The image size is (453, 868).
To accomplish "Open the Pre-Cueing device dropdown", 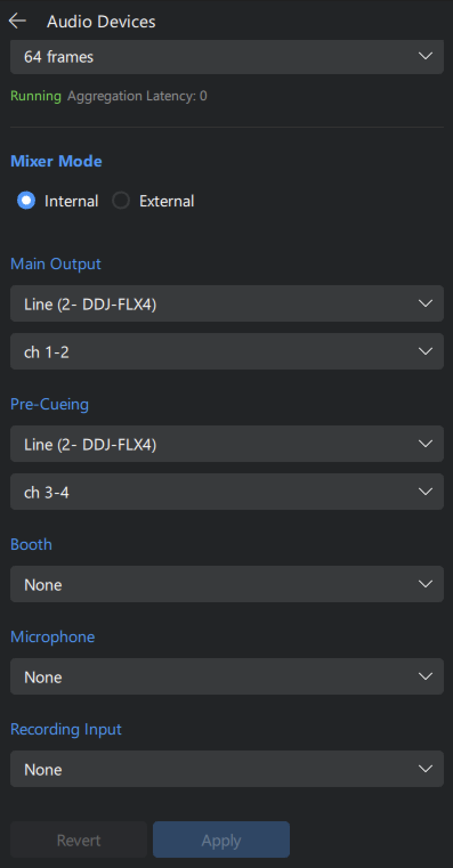I will pyautogui.click(x=226, y=444).
